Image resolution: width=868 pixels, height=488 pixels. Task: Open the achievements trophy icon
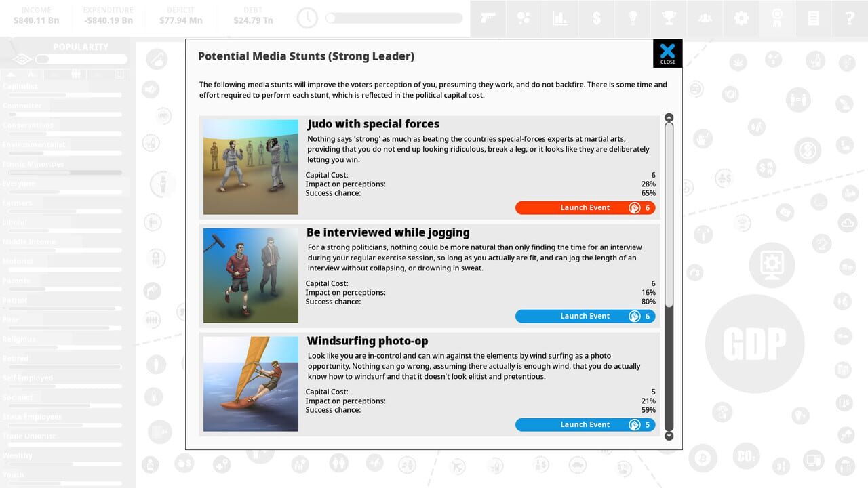click(669, 18)
